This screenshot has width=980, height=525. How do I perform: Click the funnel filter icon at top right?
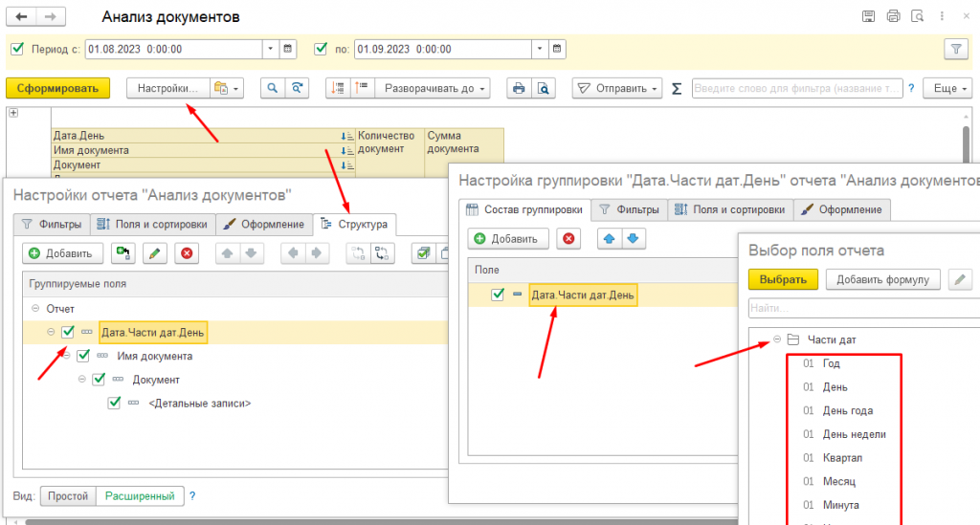click(955, 49)
